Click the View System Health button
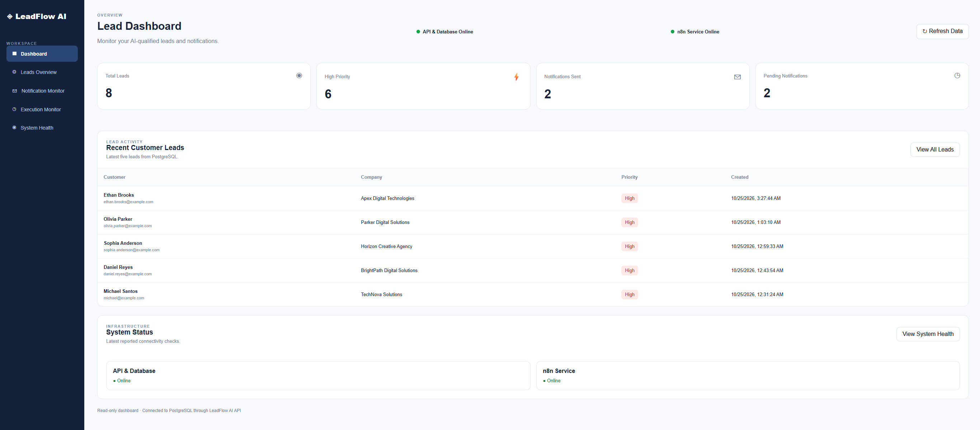The height and width of the screenshot is (430, 980). [x=928, y=334]
